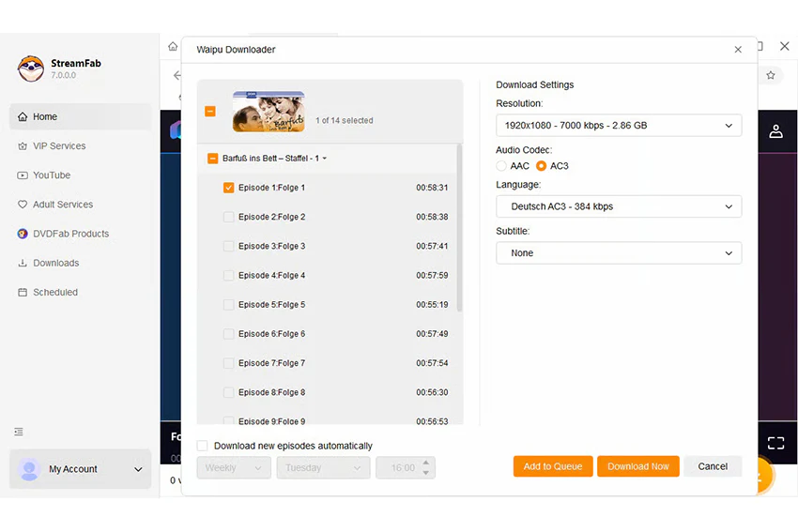
Task: Check Episode 5:Folge 5 checkbox
Action: (228, 305)
